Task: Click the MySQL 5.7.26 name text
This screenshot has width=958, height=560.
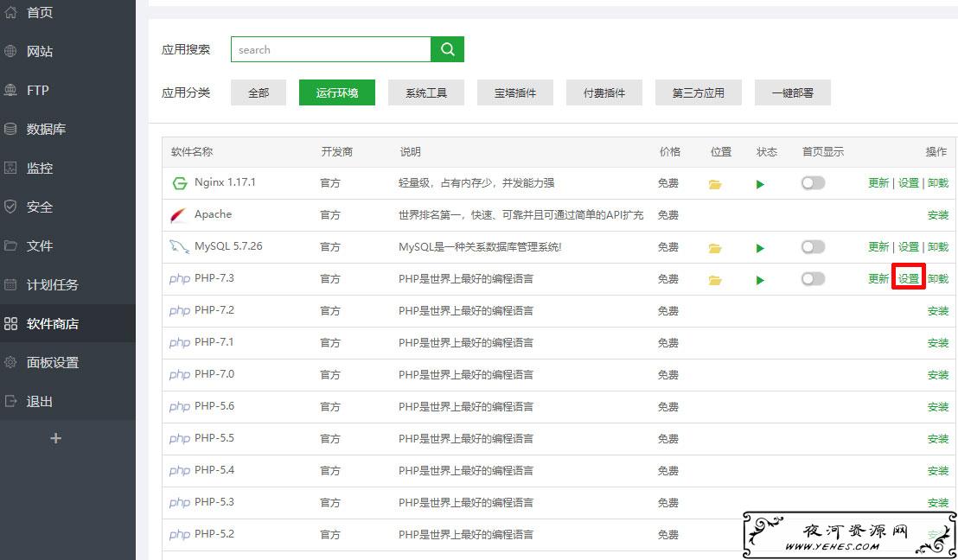Action: tap(228, 246)
